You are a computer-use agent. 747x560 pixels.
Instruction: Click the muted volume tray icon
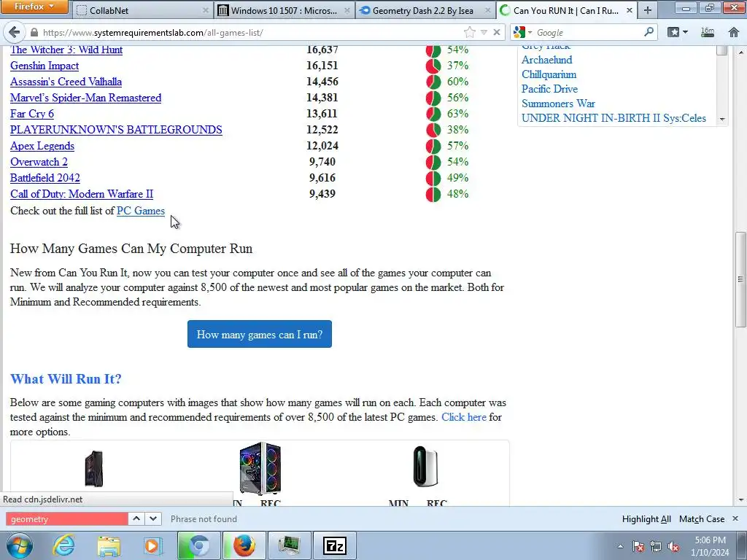(x=673, y=546)
